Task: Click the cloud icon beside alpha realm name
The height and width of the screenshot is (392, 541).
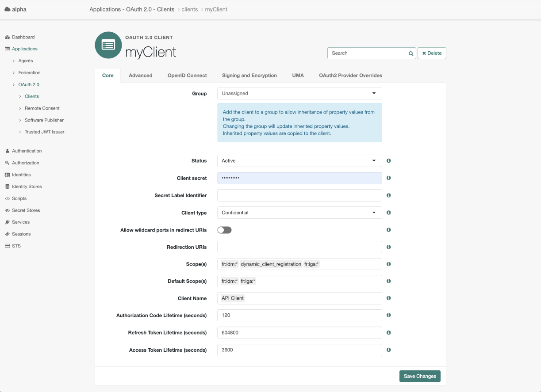Action: tap(7, 8)
